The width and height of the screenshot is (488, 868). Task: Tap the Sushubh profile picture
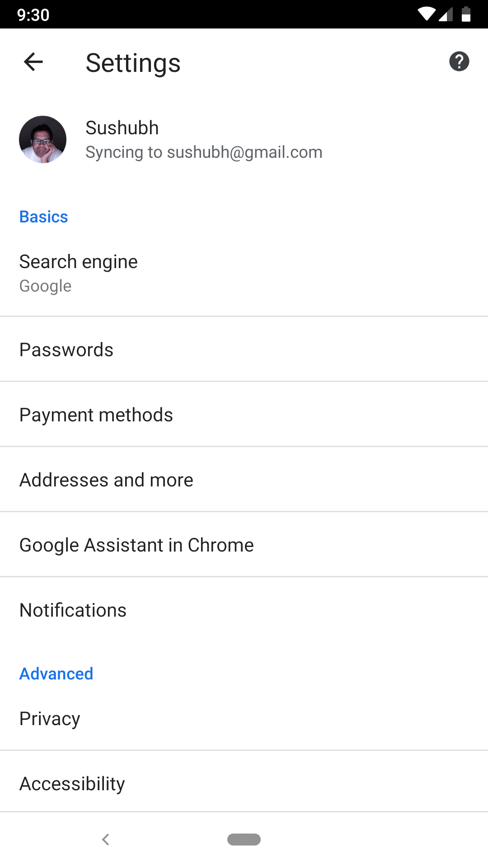click(x=42, y=140)
